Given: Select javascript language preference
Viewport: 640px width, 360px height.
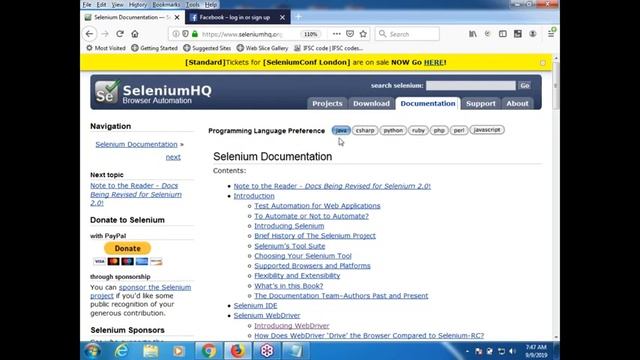Looking at the screenshot, I should tap(487, 130).
